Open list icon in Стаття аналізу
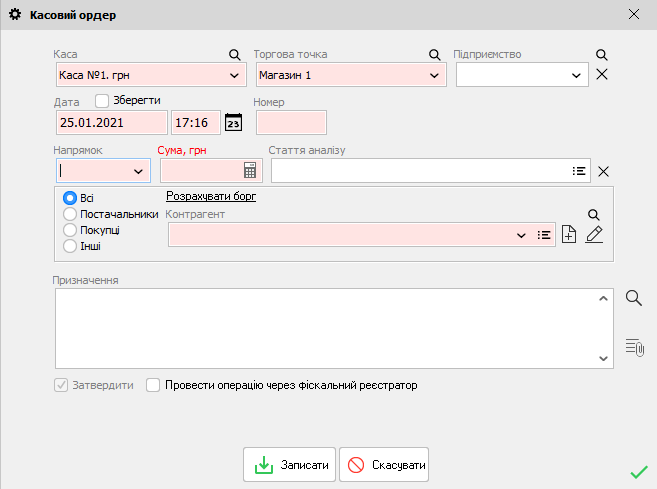The width and height of the screenshot is (657, 489). pos(579,171)
